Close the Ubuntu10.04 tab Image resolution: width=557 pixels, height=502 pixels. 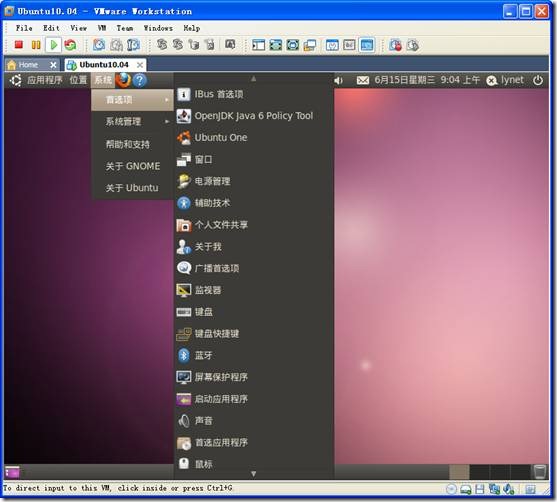coord(140,65)
